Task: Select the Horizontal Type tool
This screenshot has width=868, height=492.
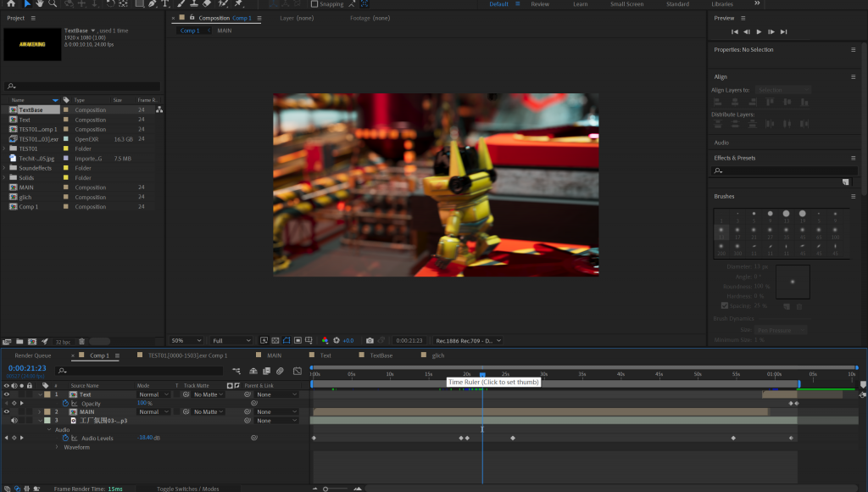Action: (x=165, y=3)
